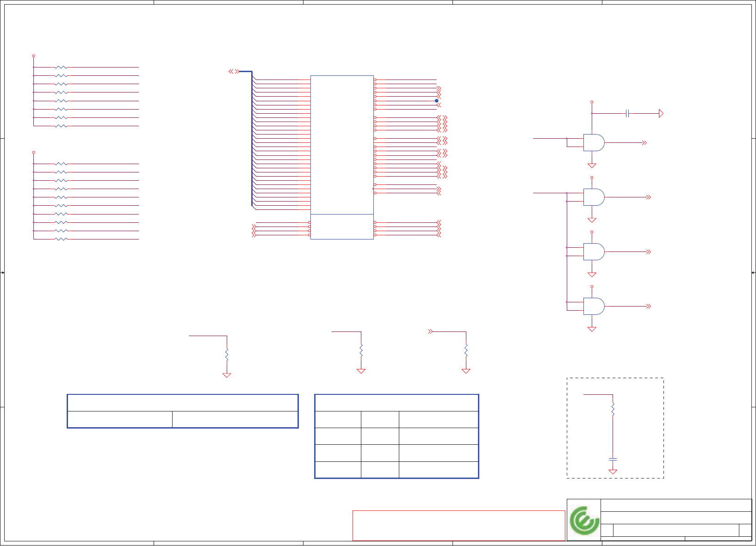
Task: Select the thick blue vertical bus line
Action: (252, 139)
